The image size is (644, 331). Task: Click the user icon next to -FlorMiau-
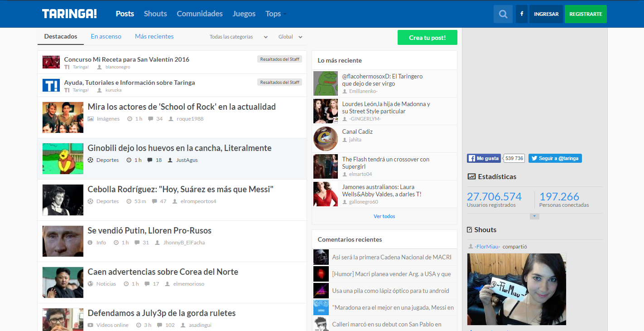(x=471, y=247)
